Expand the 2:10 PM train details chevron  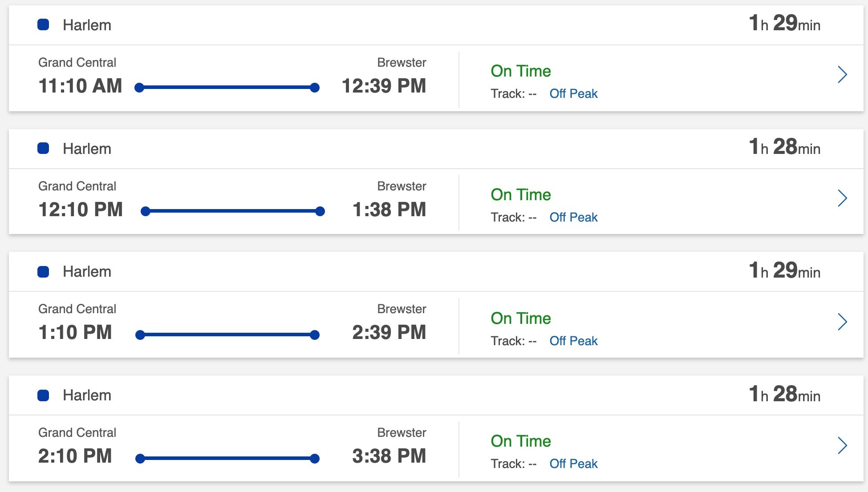click(x=842, y=445)
